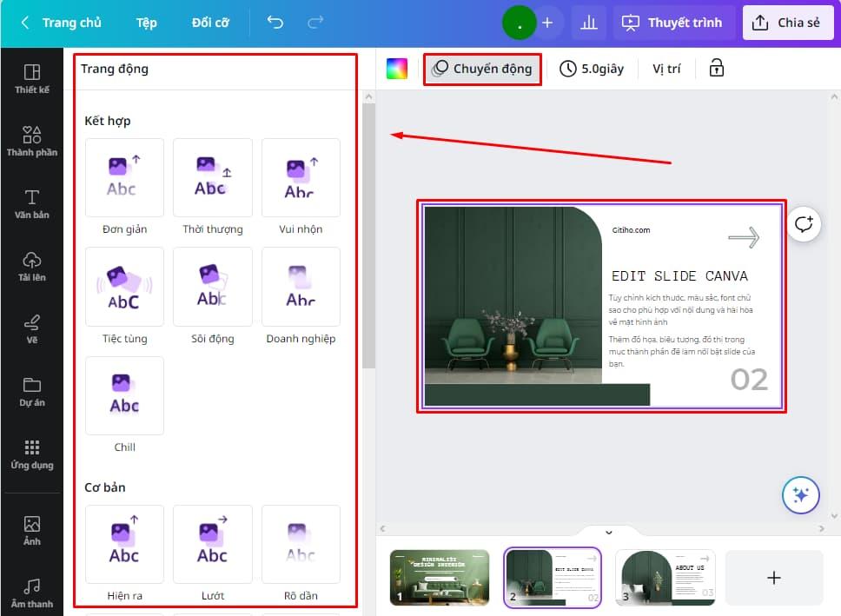Image resolution: width=841 pixels, height=616 pixels.
Task: Open the Thành phần elements panel
Action: pos(32,142)
